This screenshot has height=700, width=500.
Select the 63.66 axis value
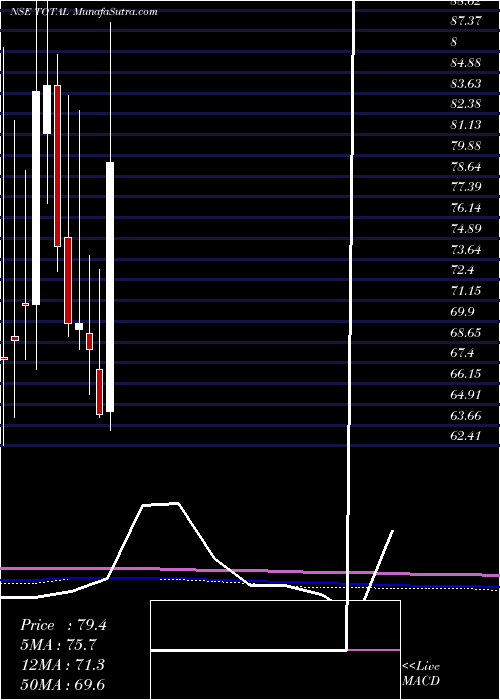(x=466, y=416)
